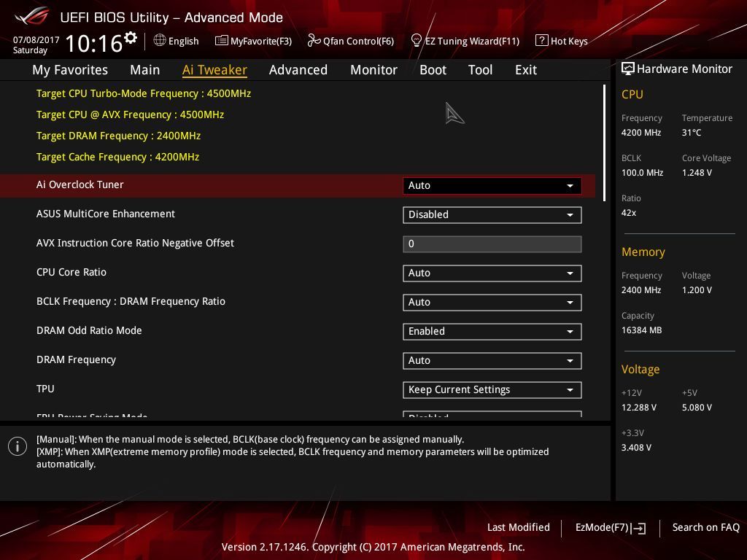Expand BCLK Frequency DRAM Frequency Ratio dropdown
Image resolution: width=747 pixels, height=560 pixels.
[492, 303]
